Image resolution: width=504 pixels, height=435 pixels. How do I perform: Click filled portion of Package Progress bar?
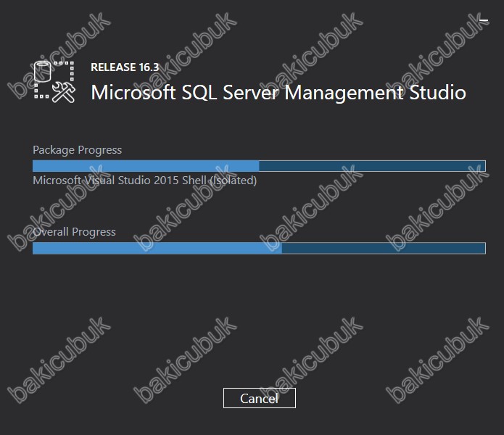coord(146,166)
